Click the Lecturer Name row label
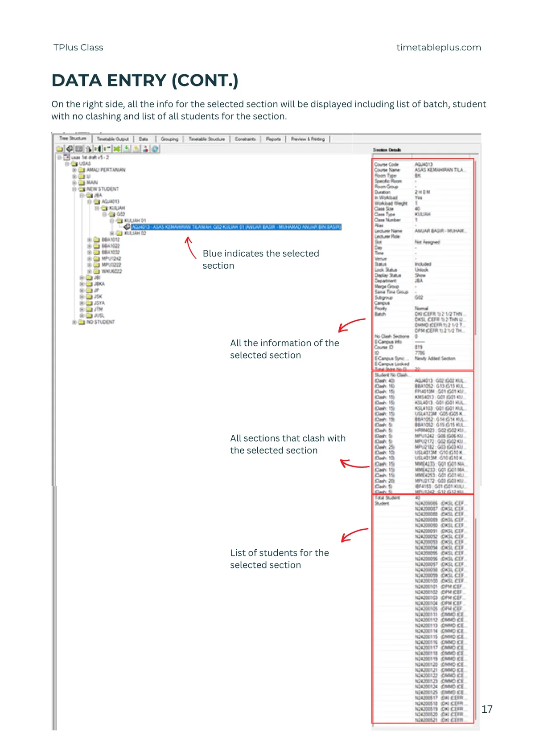The width and height of the screenshot is (535, 756). [388, 231]
